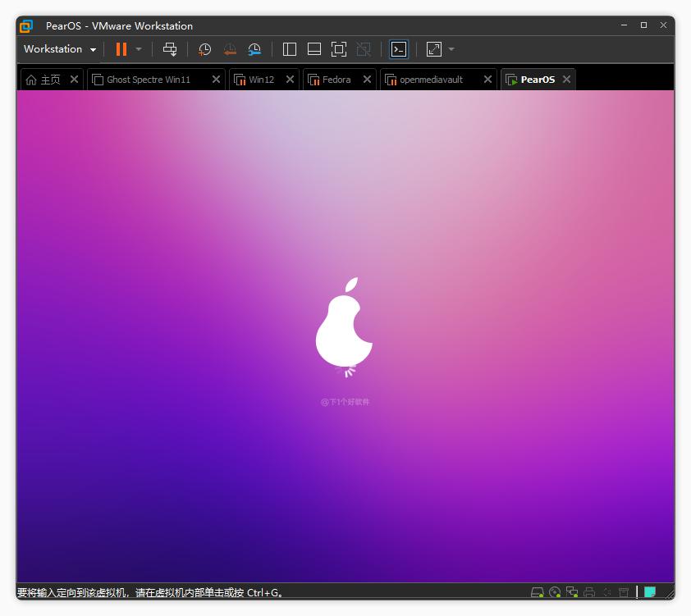The height and width of the screenshot is (616, 691).
Task: Revert the VM to previous snapshot
Action: point(230,49)
